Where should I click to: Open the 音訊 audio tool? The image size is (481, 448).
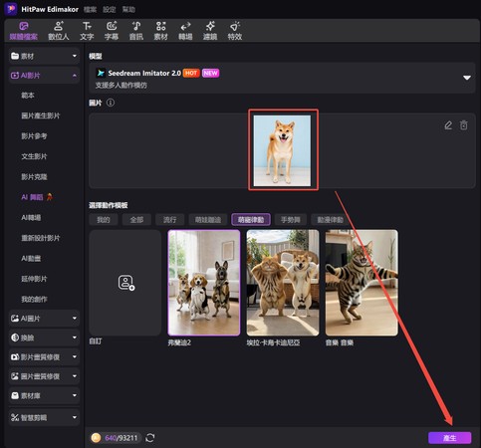tap(136, 31)
